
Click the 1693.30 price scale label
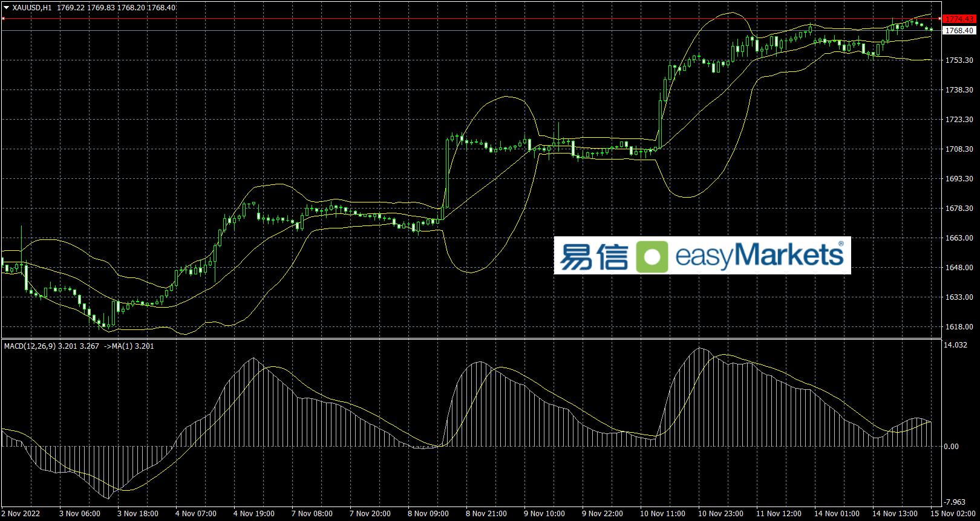(x=959, y=179)
